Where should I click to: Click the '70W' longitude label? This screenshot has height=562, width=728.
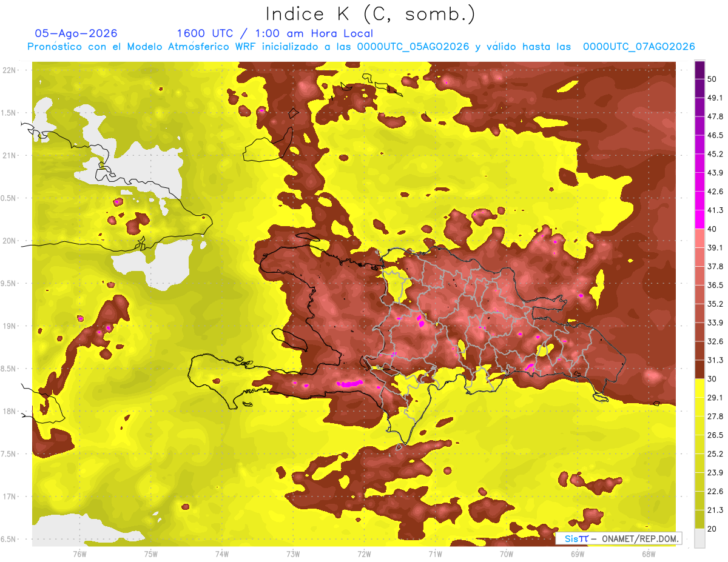pyautogui.click(x=507, y=554)
